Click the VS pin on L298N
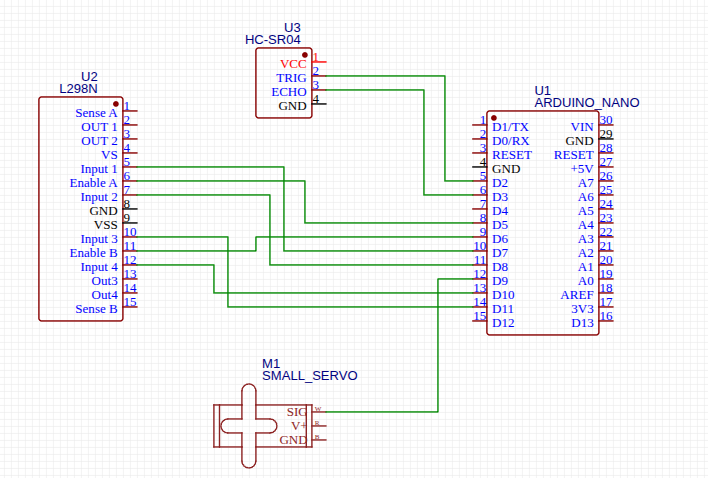 pos(109,155)
